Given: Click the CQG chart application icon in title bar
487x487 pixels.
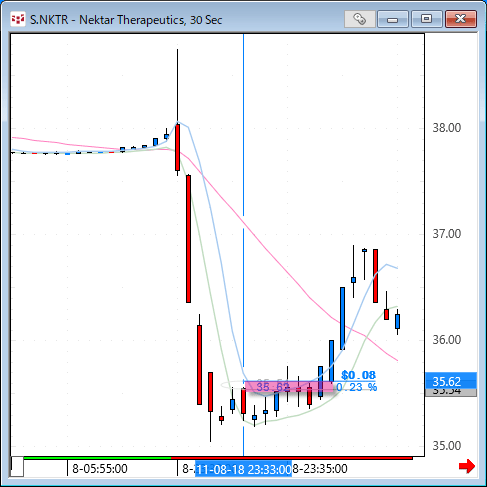Looking at the screenshot, I should 18,19.
